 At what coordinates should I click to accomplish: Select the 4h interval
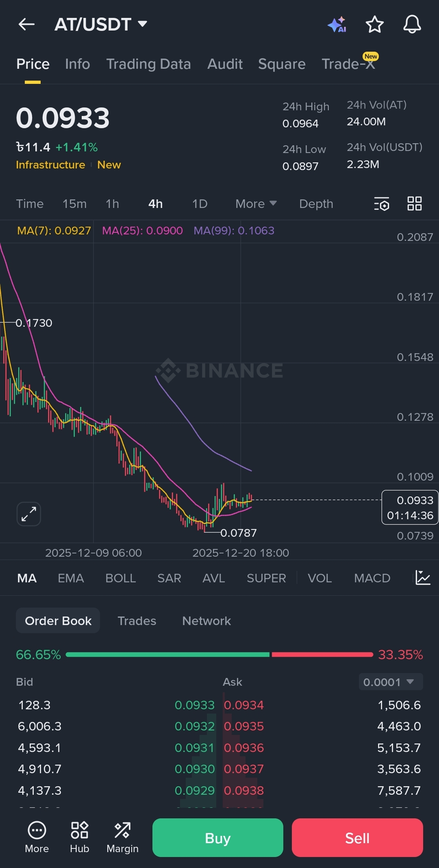pyautogui.click(x=155, y=203)
